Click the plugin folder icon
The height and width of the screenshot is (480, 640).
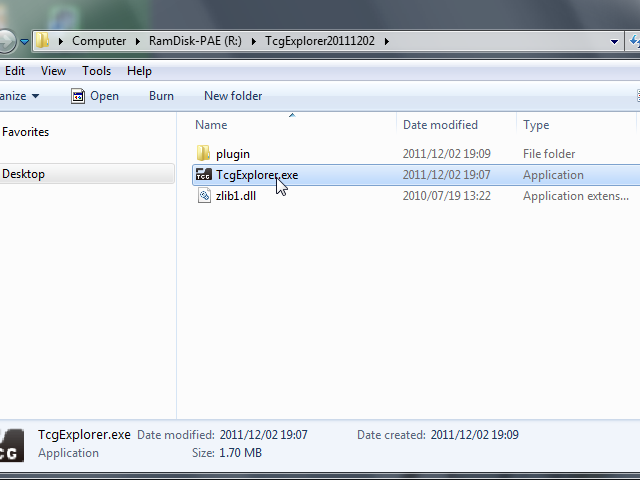click(204, 154)
